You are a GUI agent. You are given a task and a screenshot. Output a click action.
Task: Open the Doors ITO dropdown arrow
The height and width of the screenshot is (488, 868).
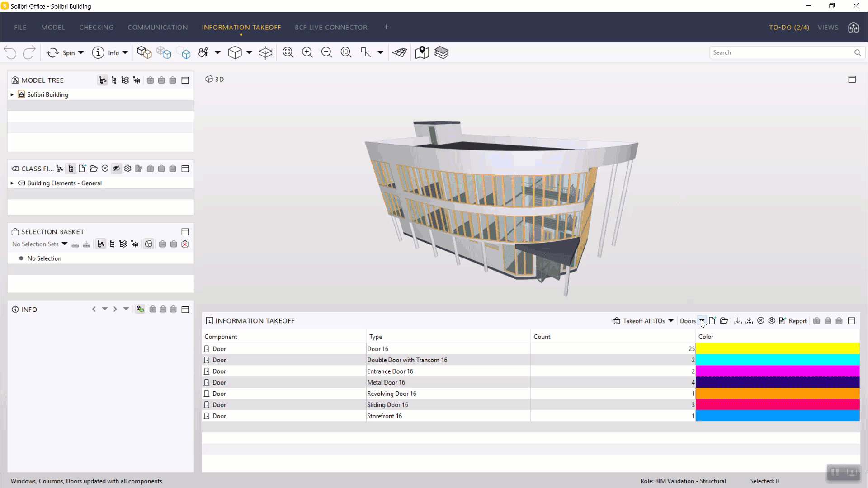click(702, 321)
